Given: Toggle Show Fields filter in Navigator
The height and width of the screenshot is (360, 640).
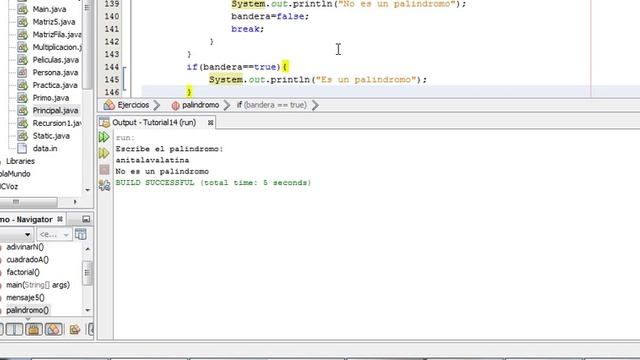Looking at the screenshot, I should 14,329.
